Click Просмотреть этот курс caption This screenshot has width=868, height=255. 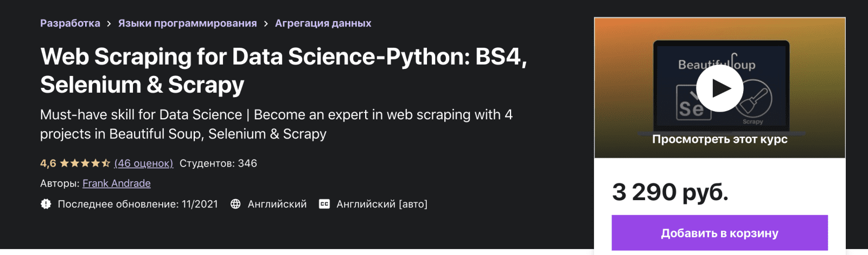point(719,139)
